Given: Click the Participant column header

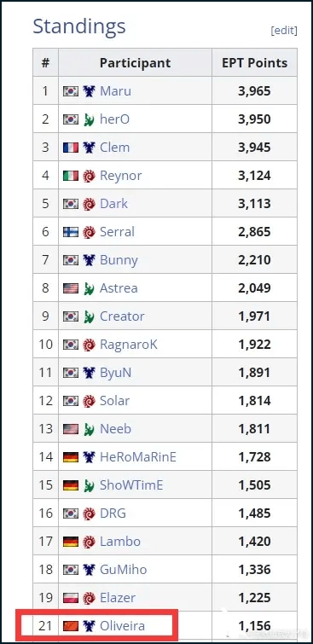Looking at the screenshot, I should tap(135, 63).
